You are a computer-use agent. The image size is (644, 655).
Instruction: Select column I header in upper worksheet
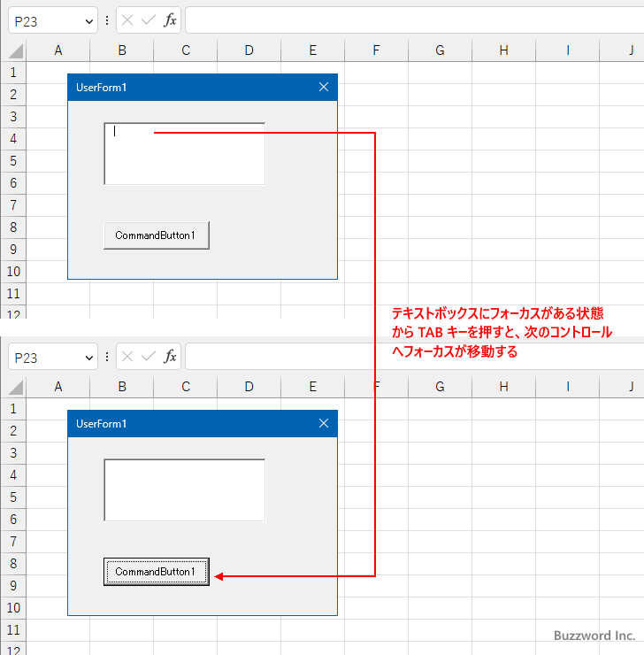568,50
